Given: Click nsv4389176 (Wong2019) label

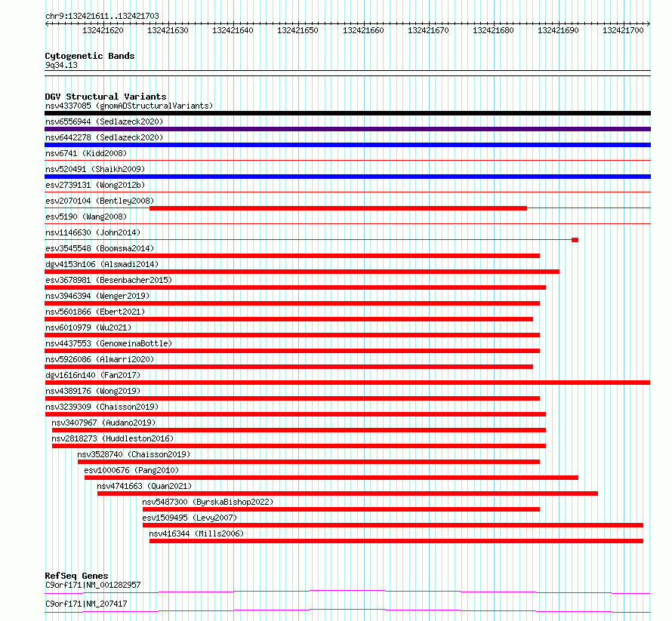Looking at the screenshot, I should pyautogui.click(x=93, y=391).
